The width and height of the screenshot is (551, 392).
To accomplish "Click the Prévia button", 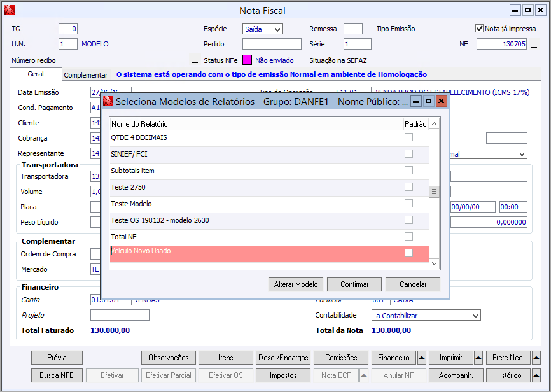I will tap(57, 358).
